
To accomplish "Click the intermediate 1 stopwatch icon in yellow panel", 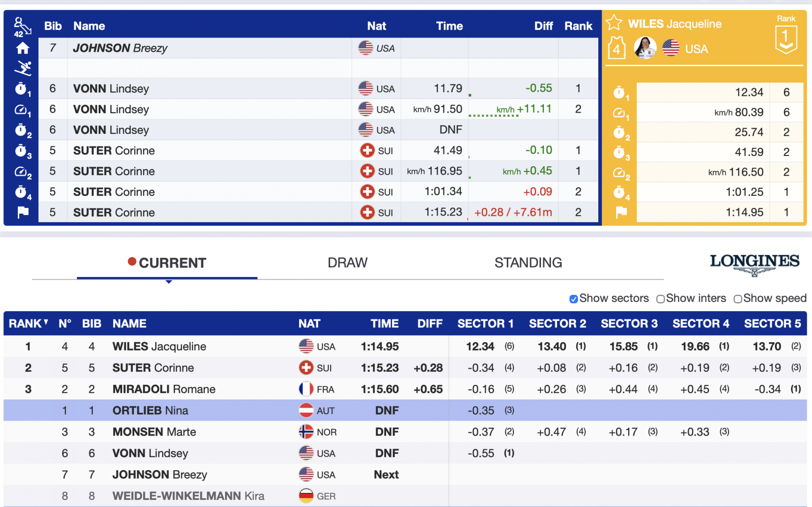I will pos(620,93).
